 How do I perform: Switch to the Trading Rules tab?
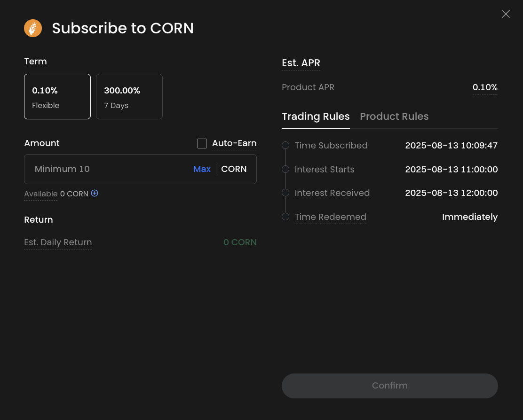tap(316, 117)
